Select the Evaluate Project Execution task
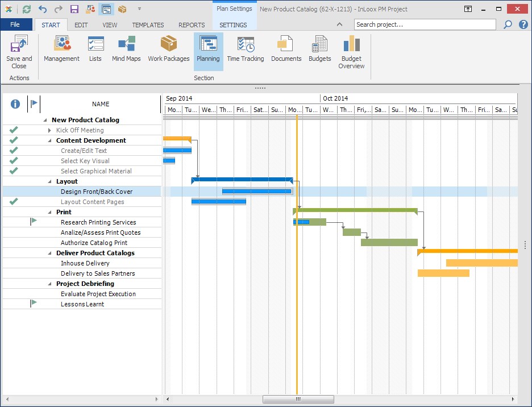Viewport: 532px width, 407px height. [98, 294]
